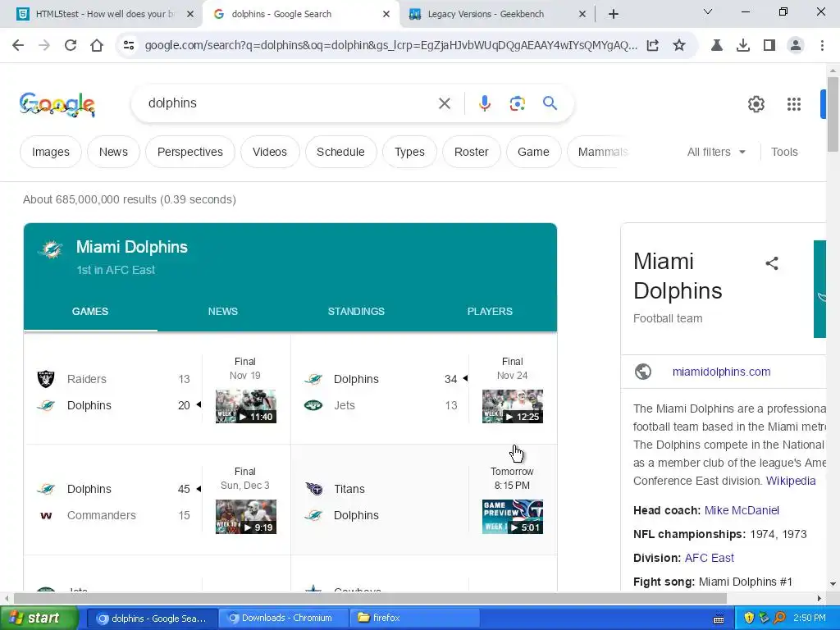The width and height of the screenshot is (840, 630).
Task: View site information icon in address bar
Action: tap(129, 46)
